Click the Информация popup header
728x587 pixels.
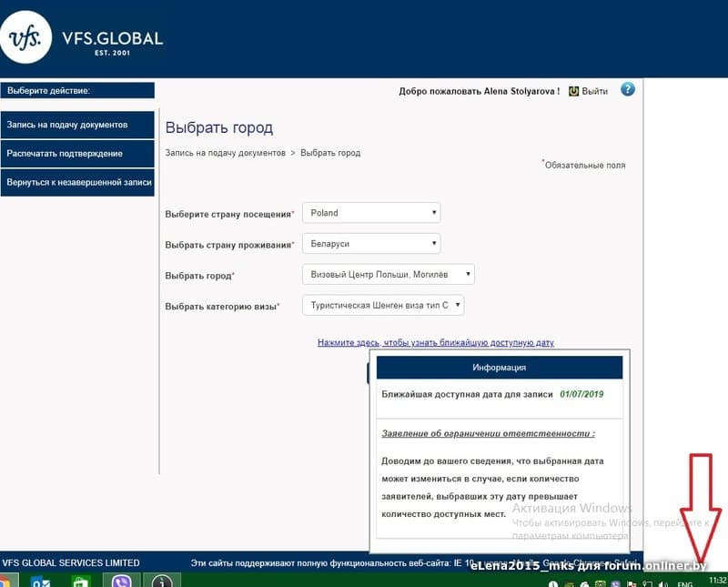click(499, 368)
